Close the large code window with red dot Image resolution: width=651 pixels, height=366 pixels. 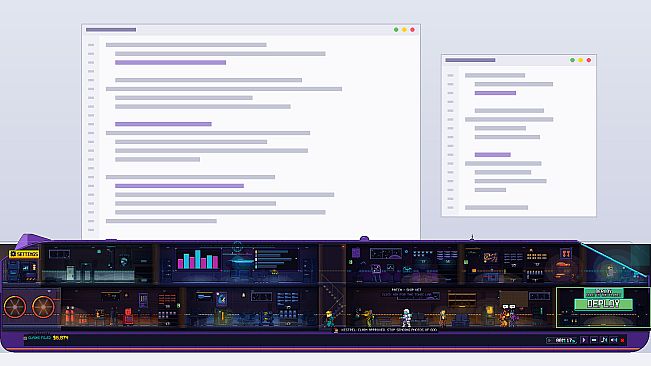pos(412,29)
